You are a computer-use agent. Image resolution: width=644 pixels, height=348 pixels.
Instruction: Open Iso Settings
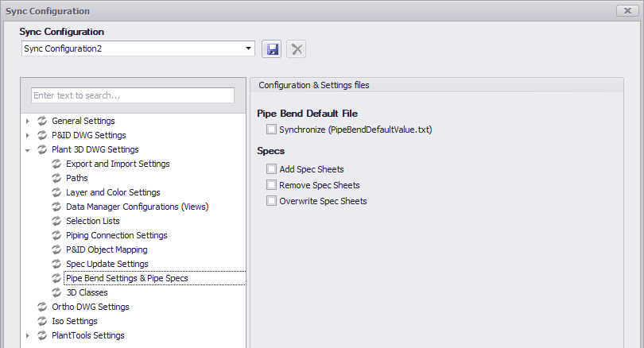[x=75, y=321]
